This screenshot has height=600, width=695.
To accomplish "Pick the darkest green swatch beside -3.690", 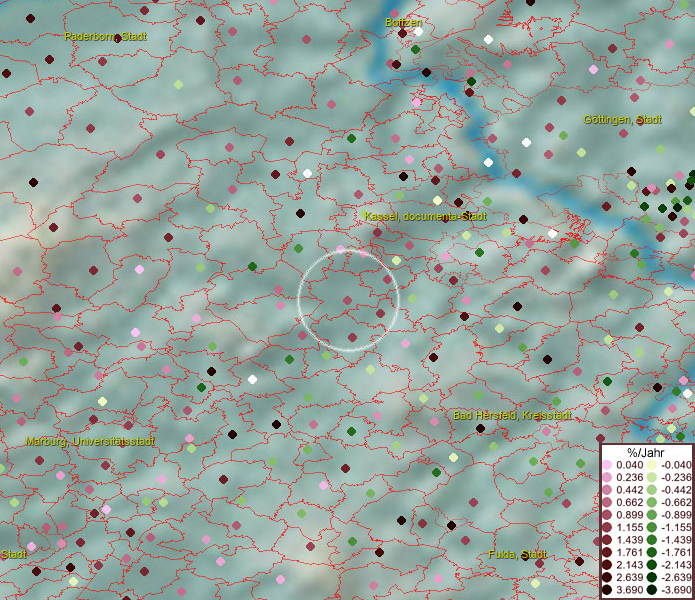I will pos(652,590).
